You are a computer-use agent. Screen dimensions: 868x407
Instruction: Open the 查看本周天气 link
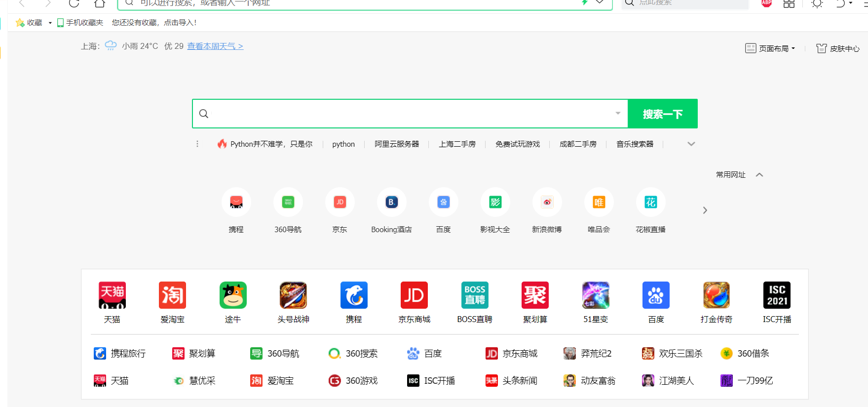click(215, 46)
